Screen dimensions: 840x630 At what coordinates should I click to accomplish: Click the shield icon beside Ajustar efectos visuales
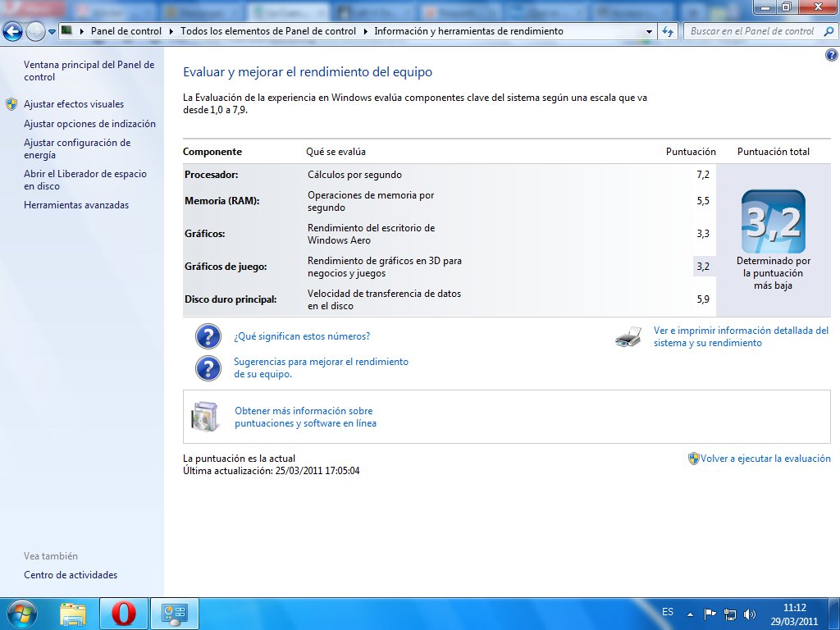[11, 104]
